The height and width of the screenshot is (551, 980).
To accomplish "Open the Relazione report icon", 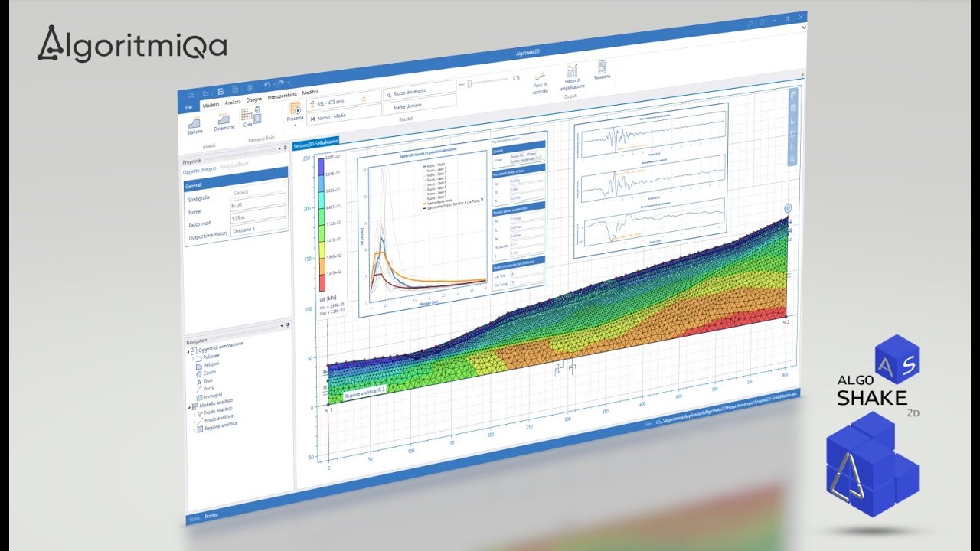I will tap(602, 67).
